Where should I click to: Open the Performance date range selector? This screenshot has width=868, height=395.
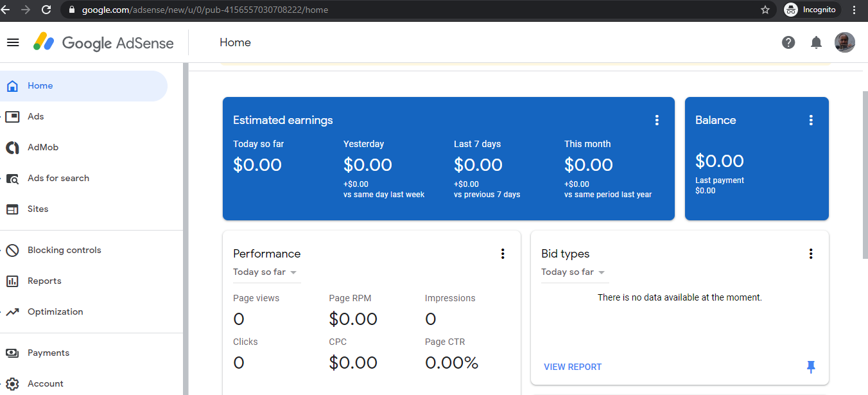pos(266,272)
